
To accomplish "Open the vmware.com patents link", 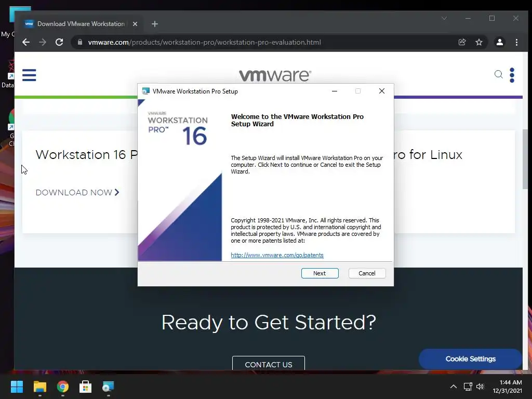I will pyautogui.click(x=277, y=255).
